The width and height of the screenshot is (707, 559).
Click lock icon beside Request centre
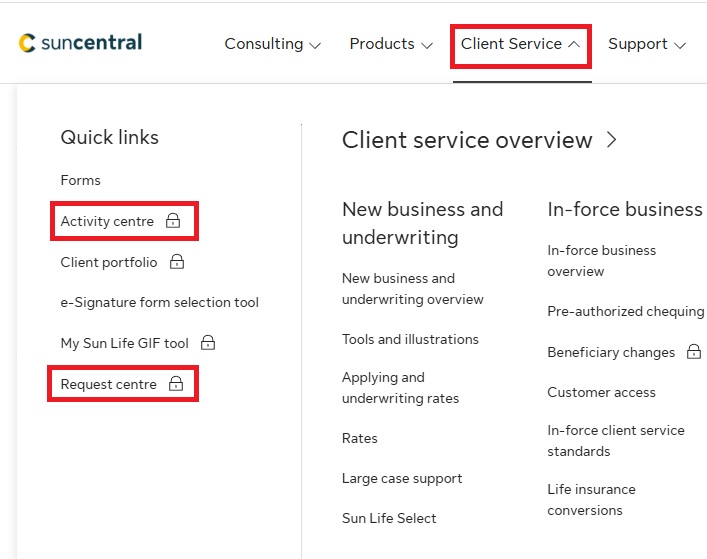point(176,384)
